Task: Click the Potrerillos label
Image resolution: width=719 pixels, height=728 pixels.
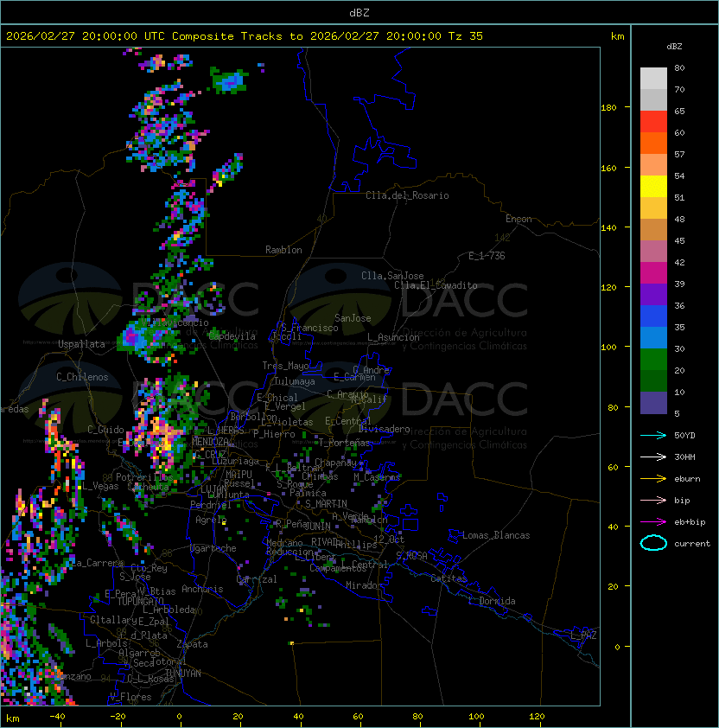Action: [144, 477]
